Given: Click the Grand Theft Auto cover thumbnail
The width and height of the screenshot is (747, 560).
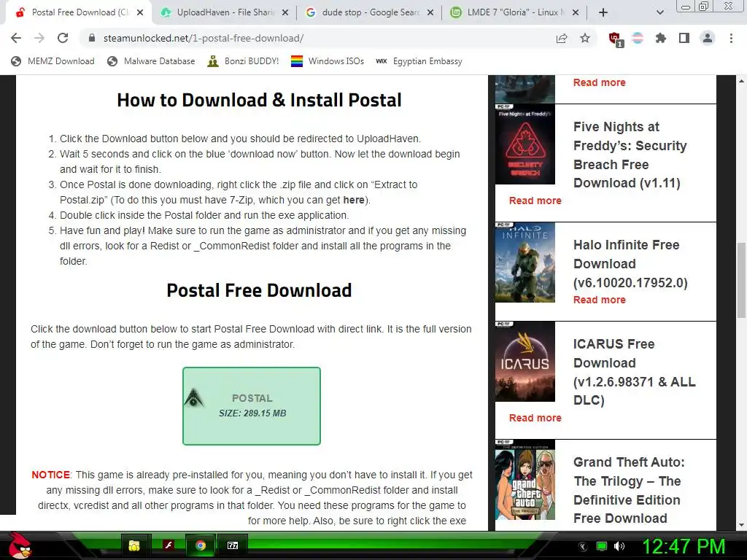Looking at the screenshot, I should pos(525,480).
